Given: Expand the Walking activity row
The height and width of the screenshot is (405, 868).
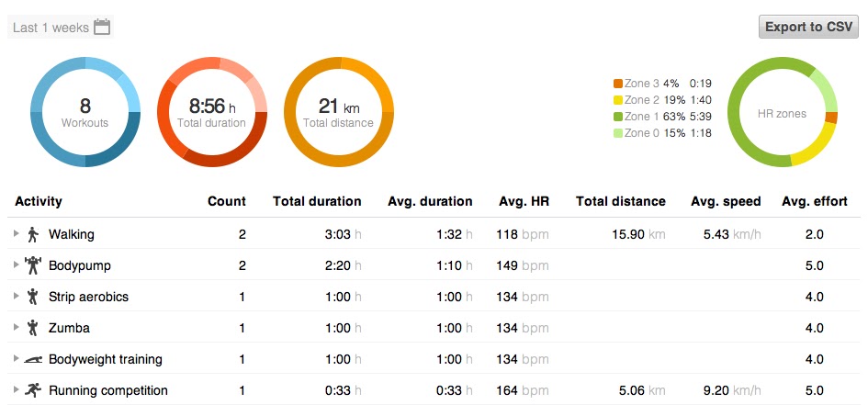Looking at the screenshot, I should 17,234.
